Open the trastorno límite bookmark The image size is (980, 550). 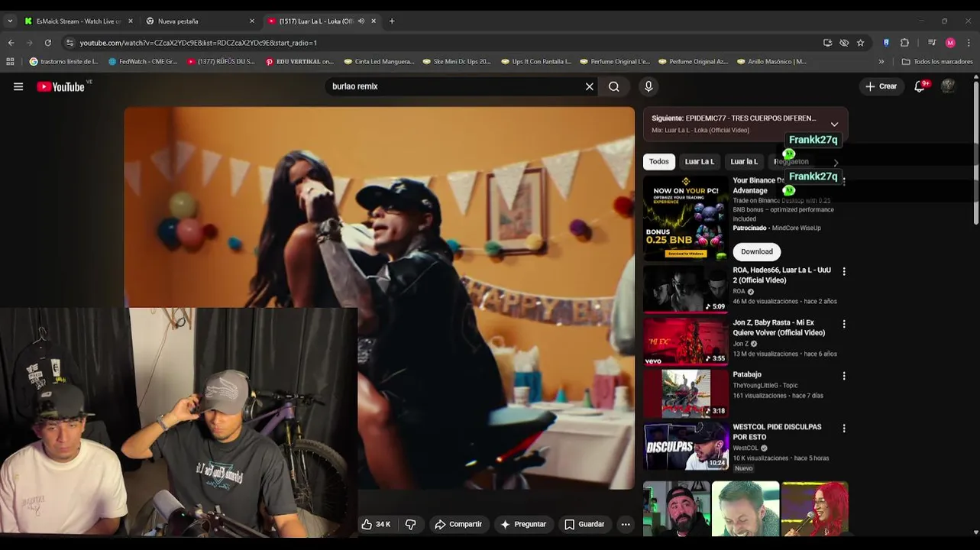64,61
